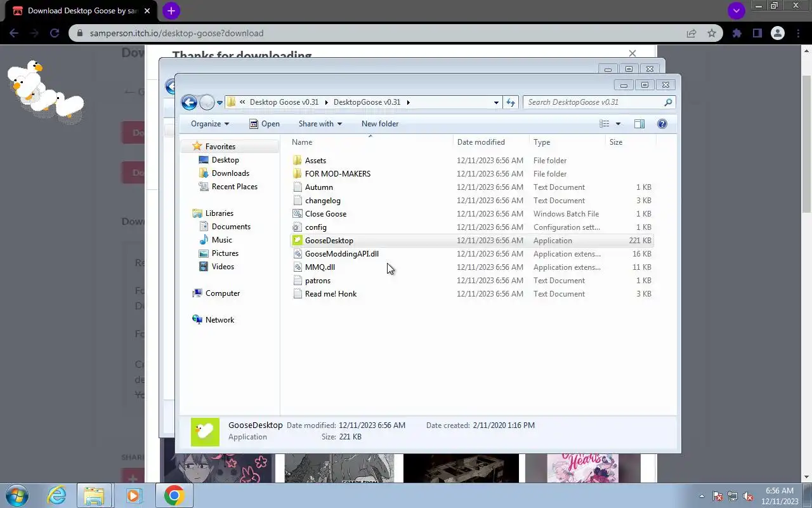
Task: Click the Open toolbar button
Action: click(x=264, y=124)
